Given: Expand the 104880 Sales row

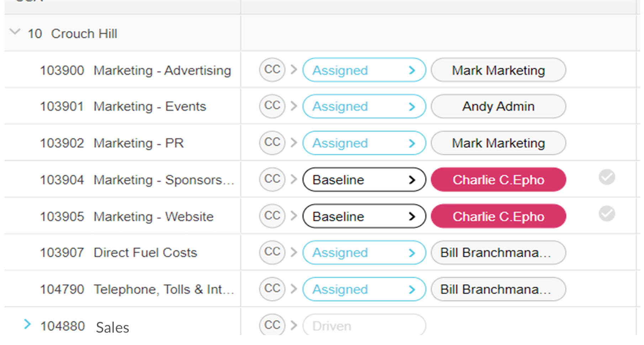Looking at the screenshot, I should [x=27, y=324].
